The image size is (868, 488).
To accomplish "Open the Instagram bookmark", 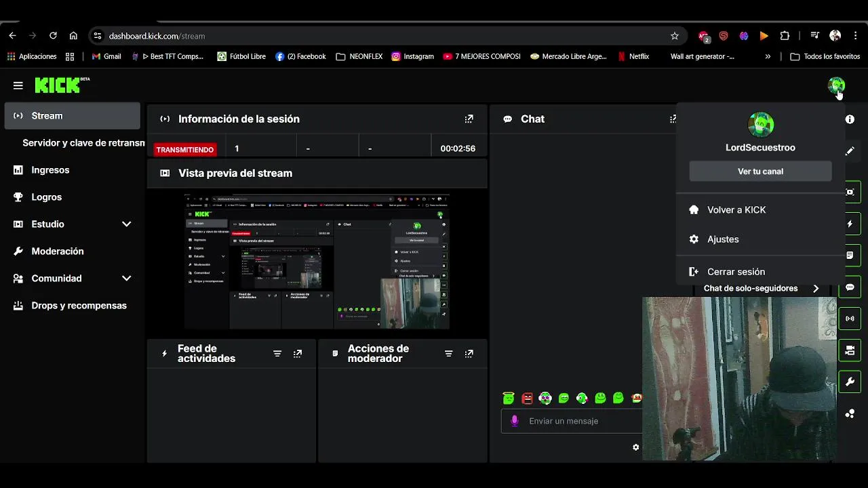I will pyautogui.click(x=412, y=56).
